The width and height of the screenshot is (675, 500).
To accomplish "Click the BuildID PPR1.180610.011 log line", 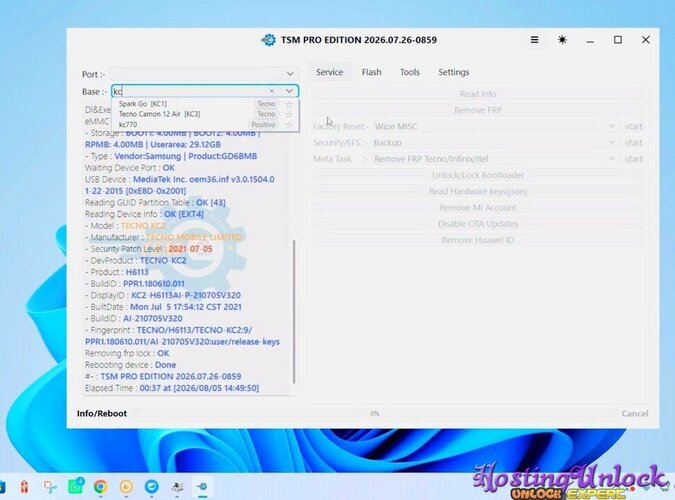I will click(x=135, y=284).
